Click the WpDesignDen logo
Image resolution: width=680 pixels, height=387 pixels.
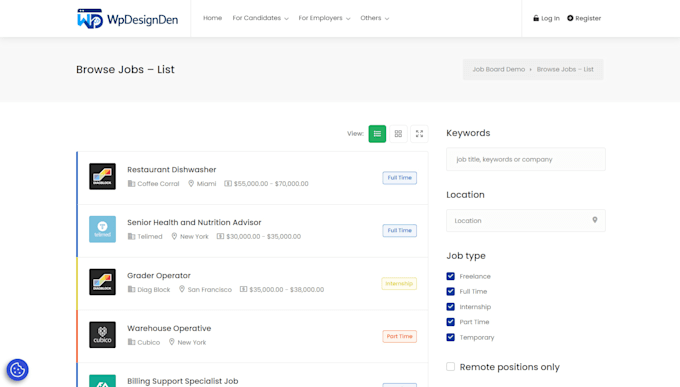click(128, 19)
